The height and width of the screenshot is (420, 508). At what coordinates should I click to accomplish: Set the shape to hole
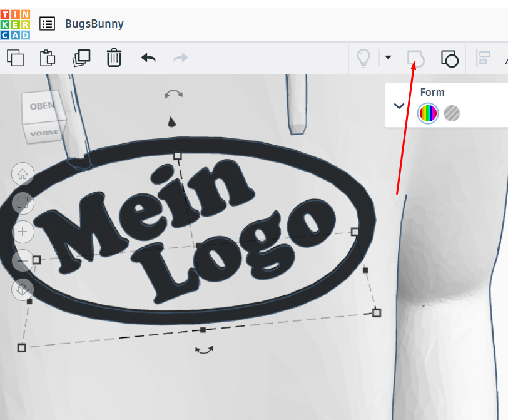452,113
